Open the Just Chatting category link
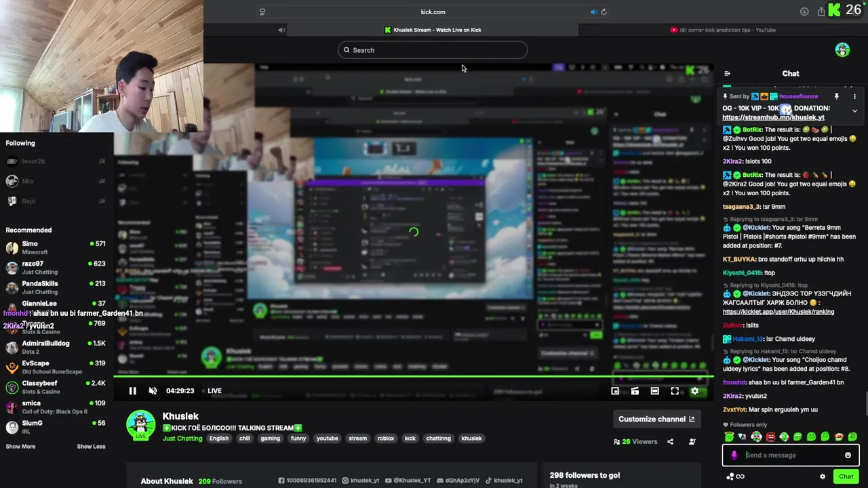 [182, 439]
